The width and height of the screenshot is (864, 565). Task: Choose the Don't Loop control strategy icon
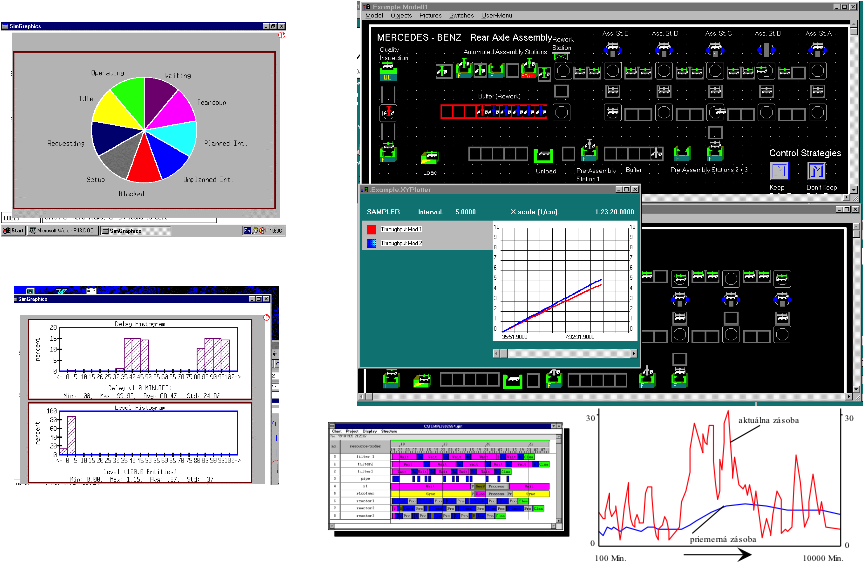(x=817, y=171)
